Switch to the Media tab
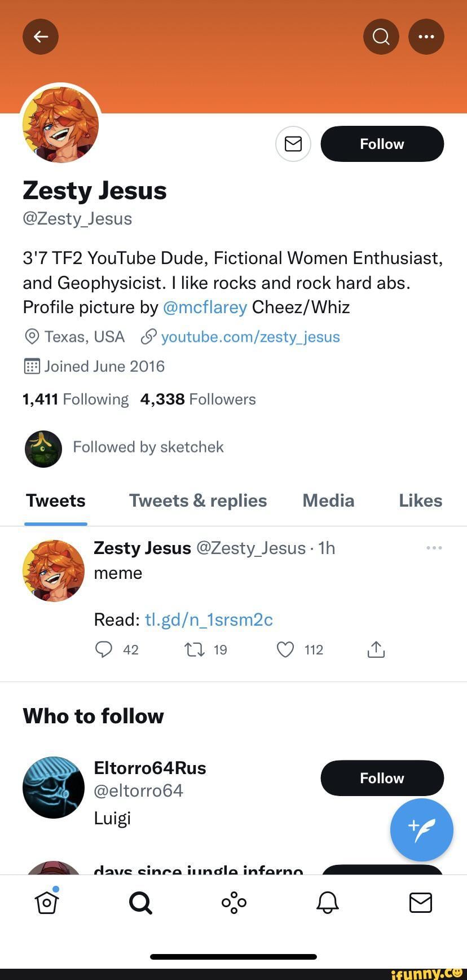The image size is (467, 980). tap(328, 500)
